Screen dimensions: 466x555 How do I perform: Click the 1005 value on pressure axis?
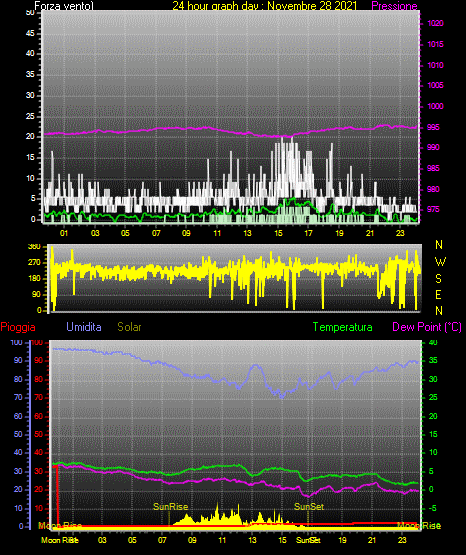click(435, 85)
